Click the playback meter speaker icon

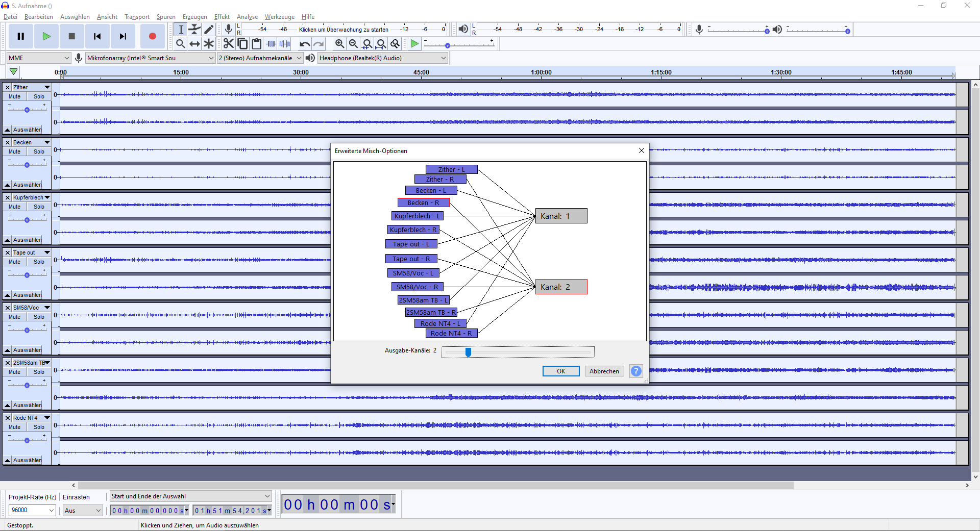[463, 29]
